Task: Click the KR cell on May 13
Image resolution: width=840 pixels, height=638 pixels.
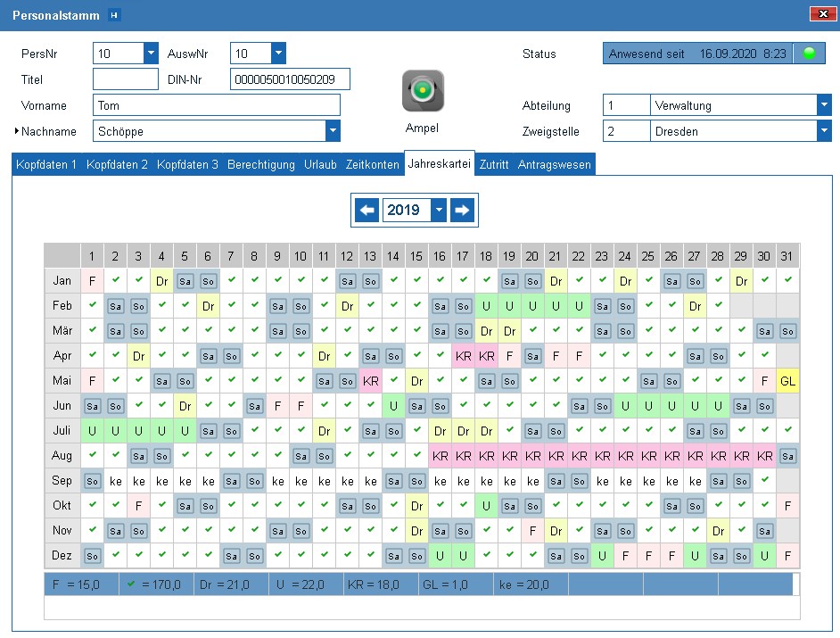Action: click(x=370, y=381)
